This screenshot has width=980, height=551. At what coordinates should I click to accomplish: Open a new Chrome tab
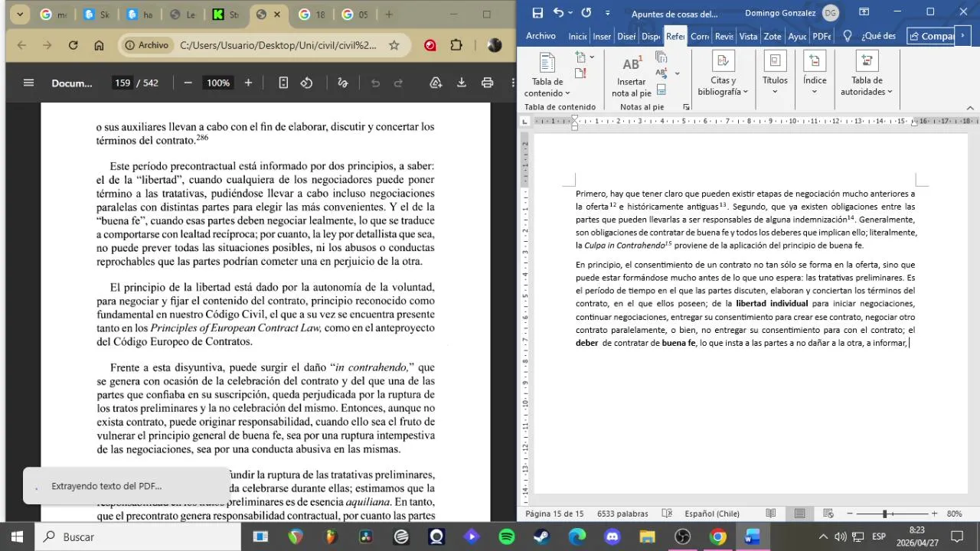tap(389, 14)
